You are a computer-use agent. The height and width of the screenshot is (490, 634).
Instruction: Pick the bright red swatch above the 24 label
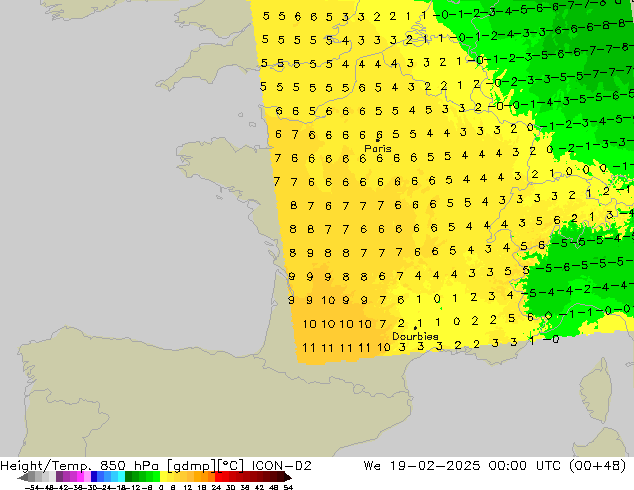click(218, 476)
